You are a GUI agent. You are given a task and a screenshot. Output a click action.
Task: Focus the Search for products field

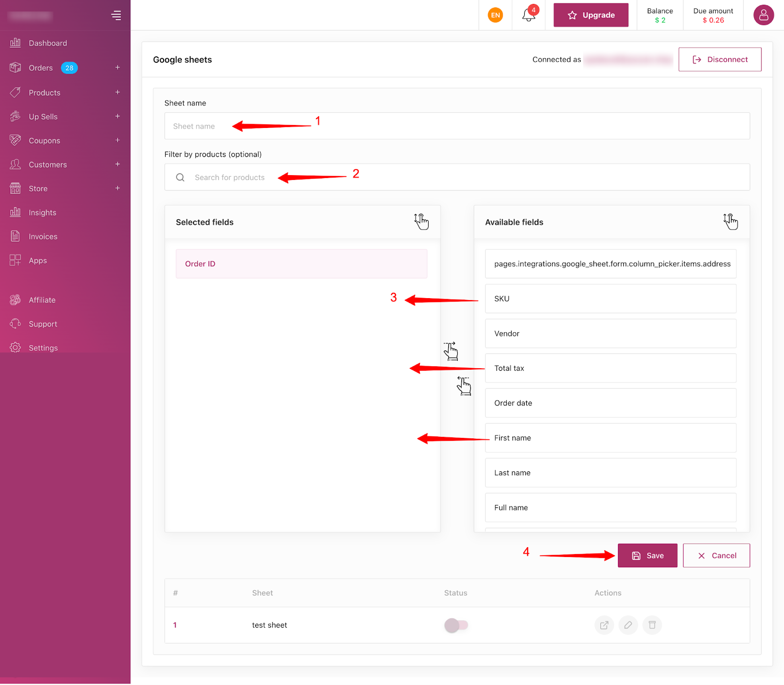pos(457,177)
